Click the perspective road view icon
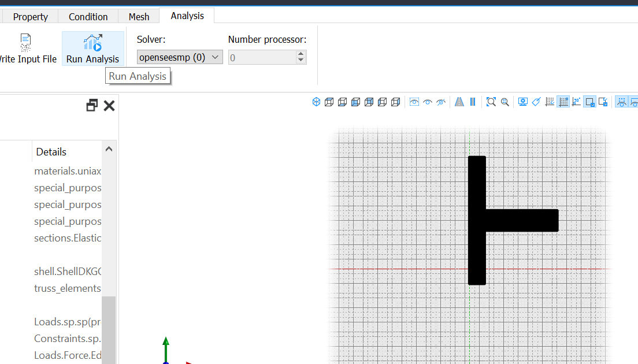The image size is (638, 364). [x=459, y=102]
